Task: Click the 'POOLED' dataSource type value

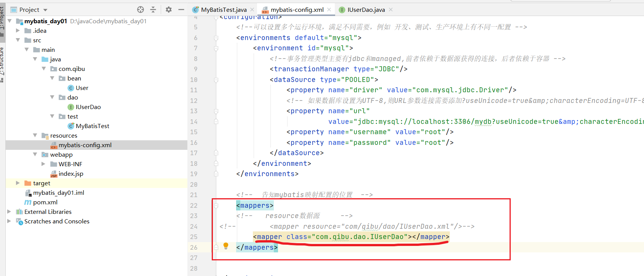Action: click(358, 80)
